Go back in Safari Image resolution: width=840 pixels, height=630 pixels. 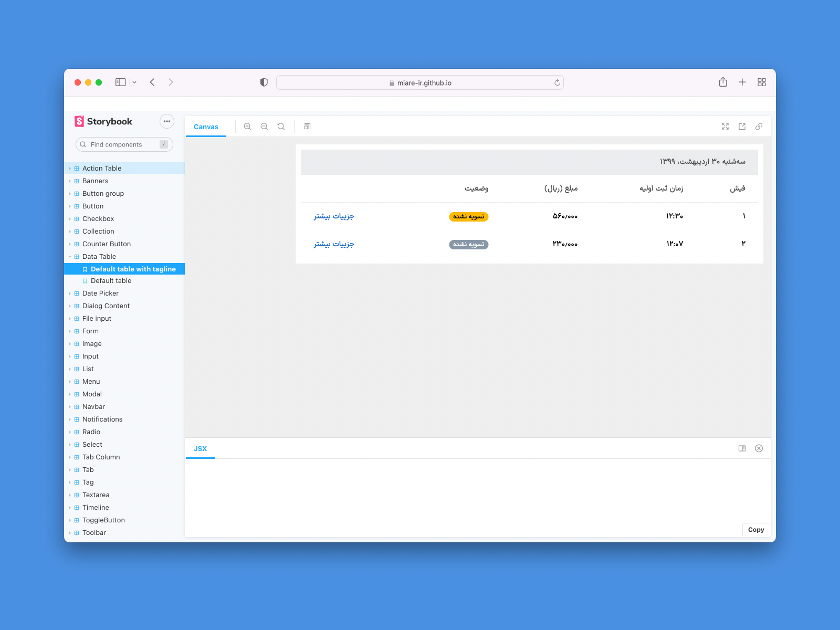coord(152,82)
